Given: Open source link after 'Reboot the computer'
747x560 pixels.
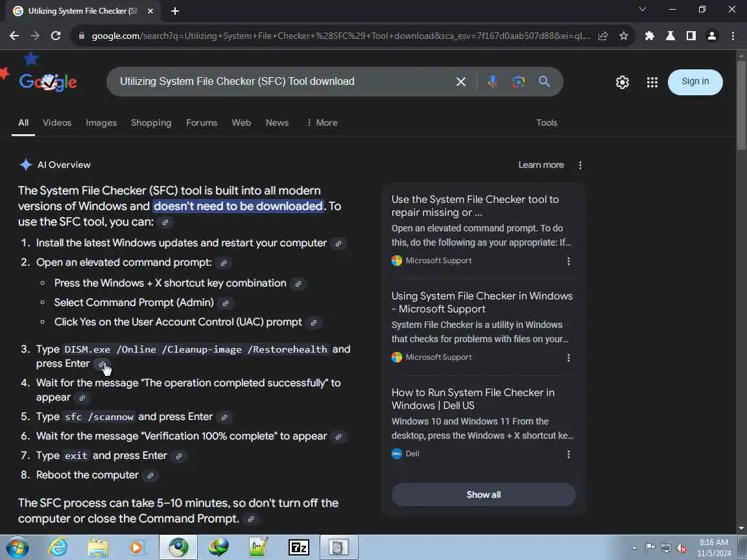Looking at the screenshot, I should pyautogui.click(x=150, y=476).
